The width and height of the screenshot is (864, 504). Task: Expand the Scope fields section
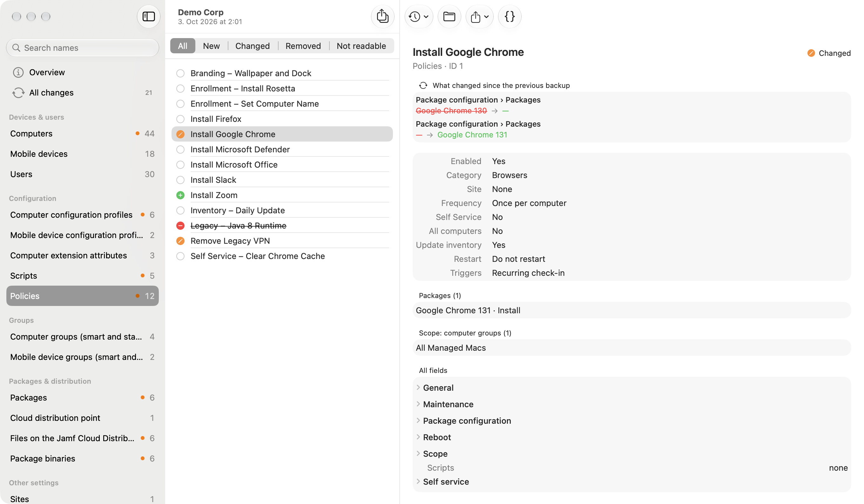418,453
